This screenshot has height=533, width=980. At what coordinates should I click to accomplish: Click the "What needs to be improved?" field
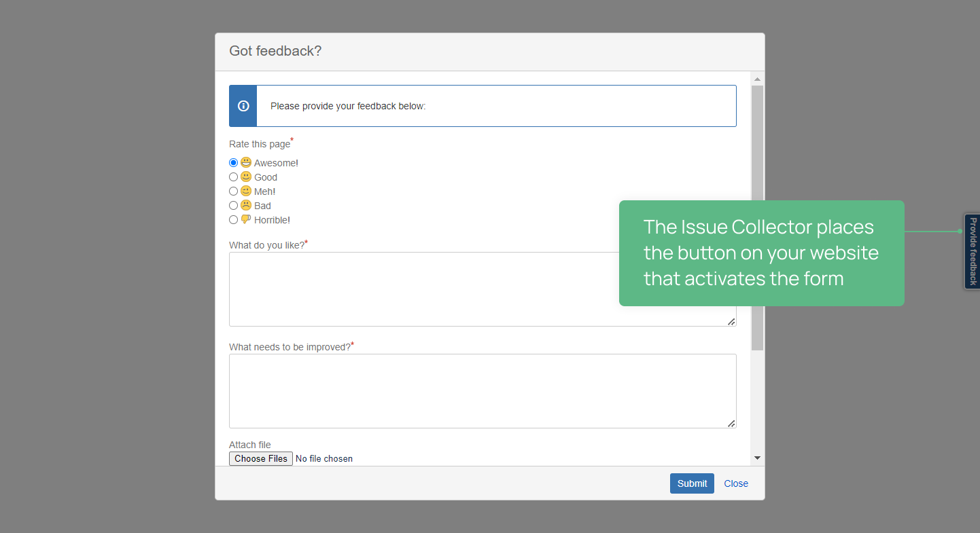pyautogui.click(x=483, y=391)
